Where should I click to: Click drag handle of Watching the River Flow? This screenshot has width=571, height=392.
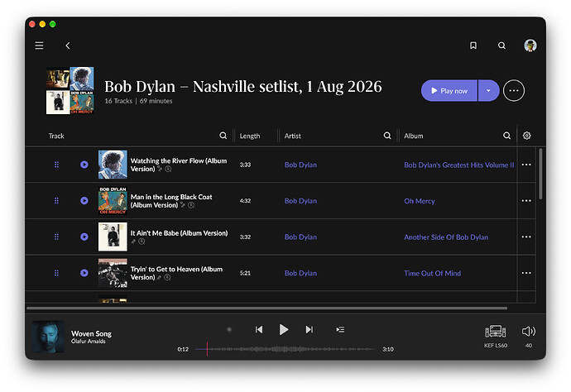point(56,165)
